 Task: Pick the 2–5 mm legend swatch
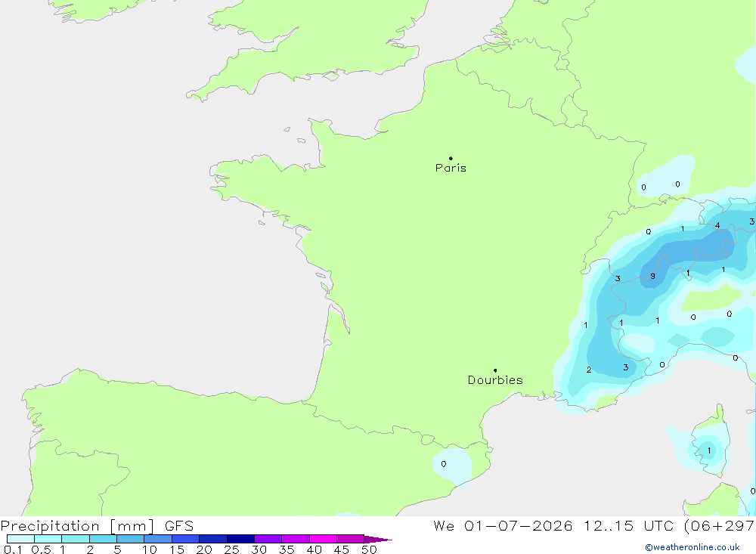[x=103, y=539]
